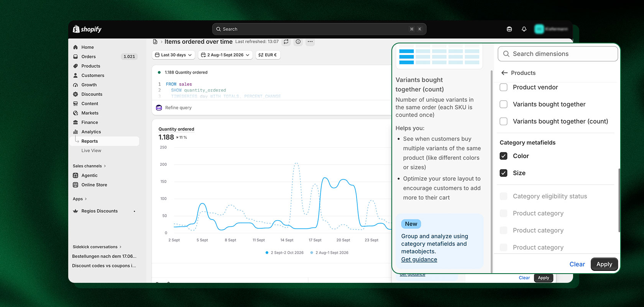Open Live View under Analytics
This screenshot has height=307, width=644.
(x=91, y=151)
